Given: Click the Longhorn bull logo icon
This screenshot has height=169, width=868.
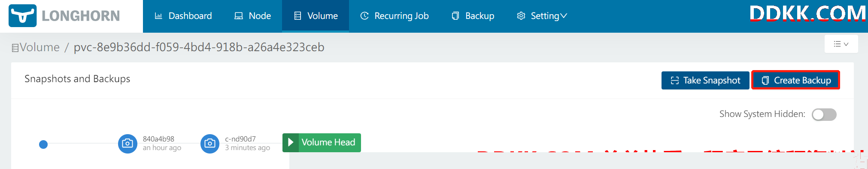Looking at the screenshot, I should pos(22,15).
